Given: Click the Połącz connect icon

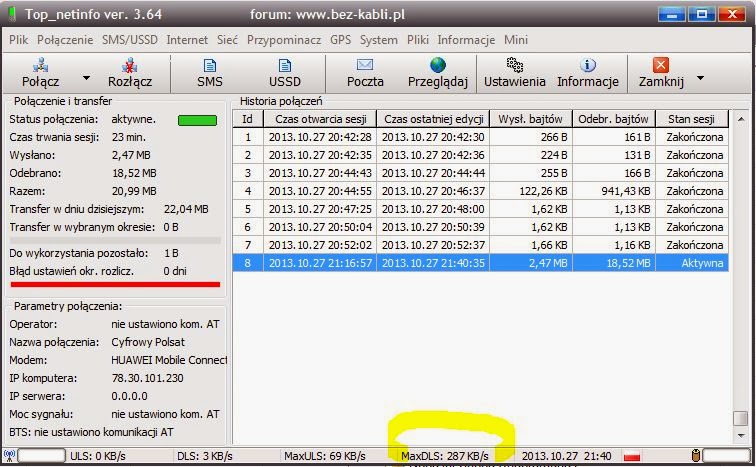Looking at the screenshot, I should pyautogui.click(x=40, y=65).
